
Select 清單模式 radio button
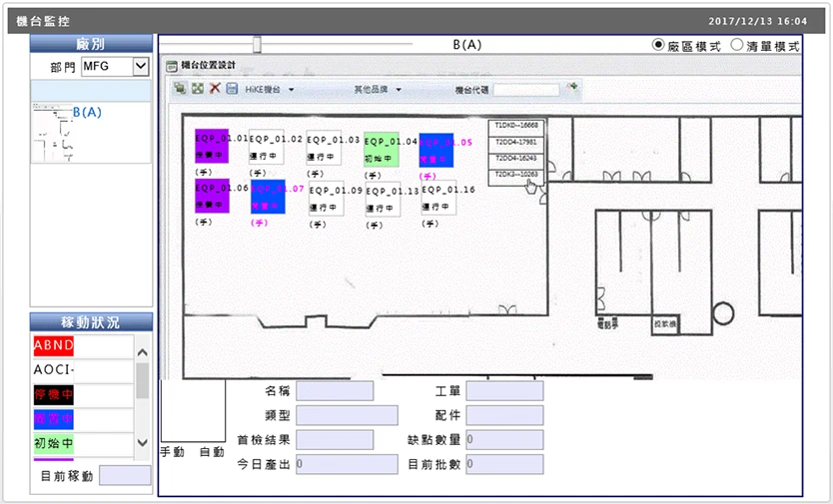click(x=737, y=45)
